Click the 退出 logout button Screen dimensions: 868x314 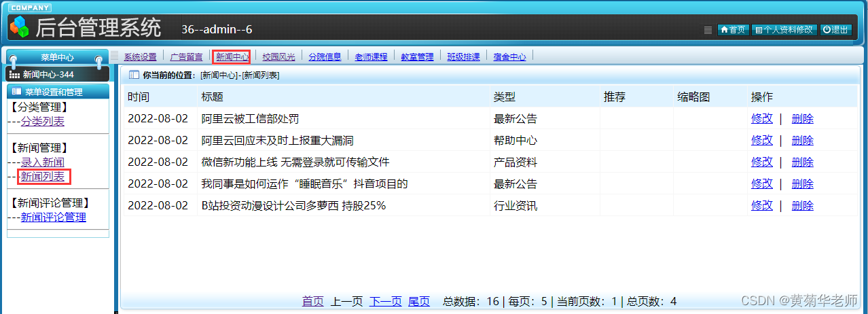click(x=835, y=30)
